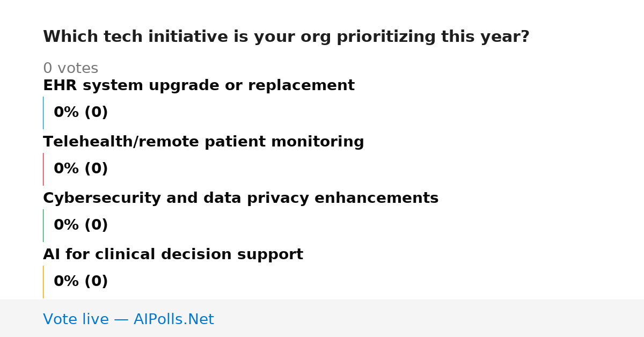Click the orange AI result bar
Viewport: 644px width, 337px height.
43,282
